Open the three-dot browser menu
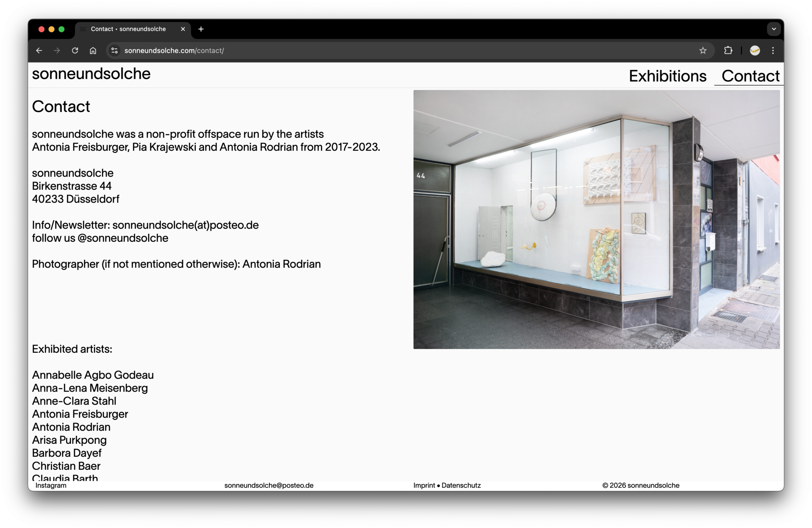 (x=773, y=51)
